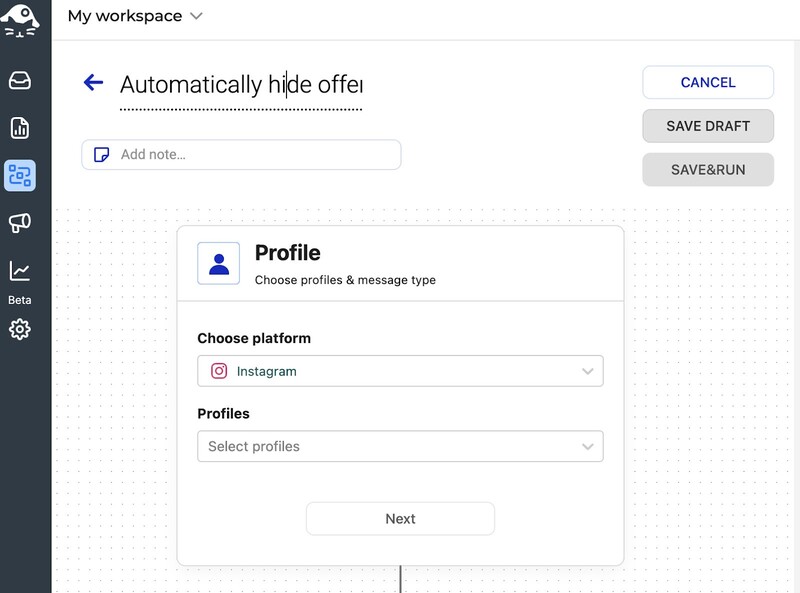Click the Save Draft button
Image resolution: width=800 pixels, height=593 pixels.
point(708,126)
